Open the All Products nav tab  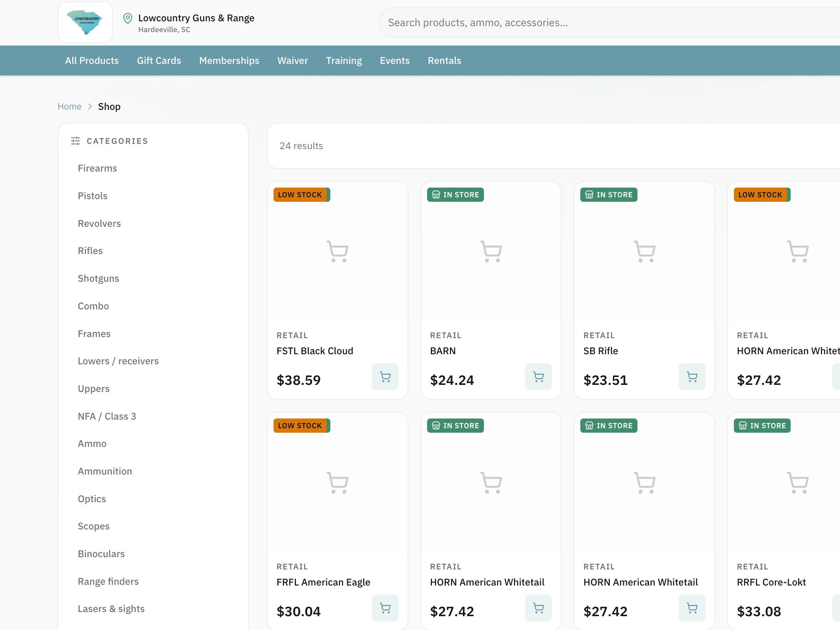(92, 61)
